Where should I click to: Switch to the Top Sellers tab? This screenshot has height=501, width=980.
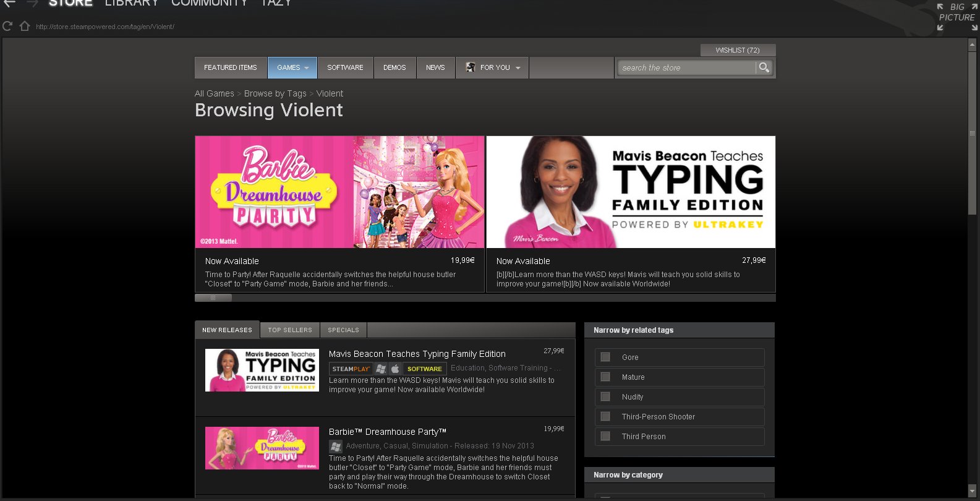(x=290, y=330)
